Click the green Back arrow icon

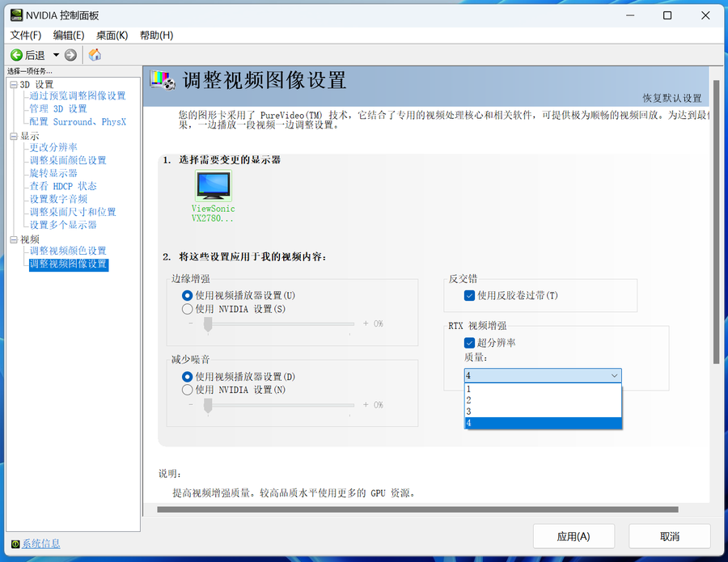click(x=16, y=55)
